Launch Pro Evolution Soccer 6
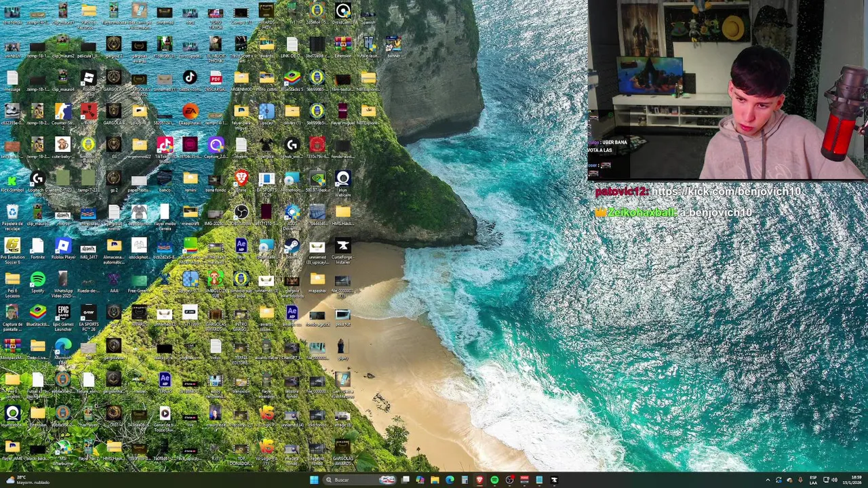The width and height of the screenshot is (868, 488). [x=12, y=251]
